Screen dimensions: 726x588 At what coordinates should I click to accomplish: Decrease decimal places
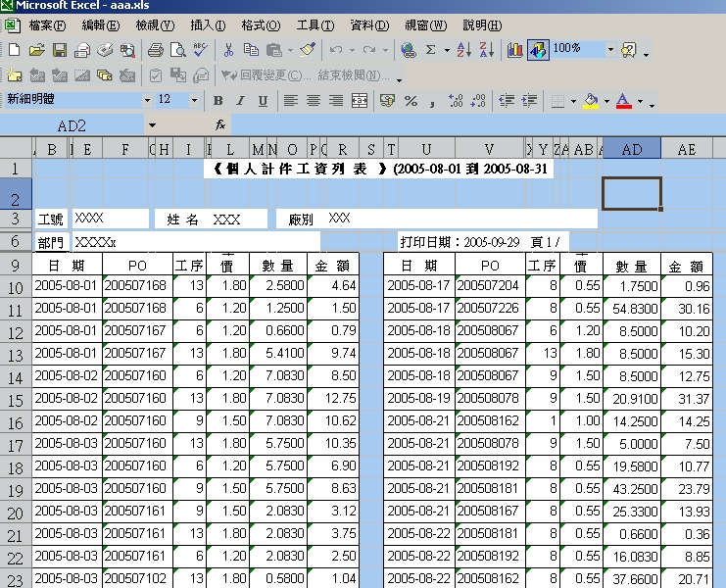[478, 100]
